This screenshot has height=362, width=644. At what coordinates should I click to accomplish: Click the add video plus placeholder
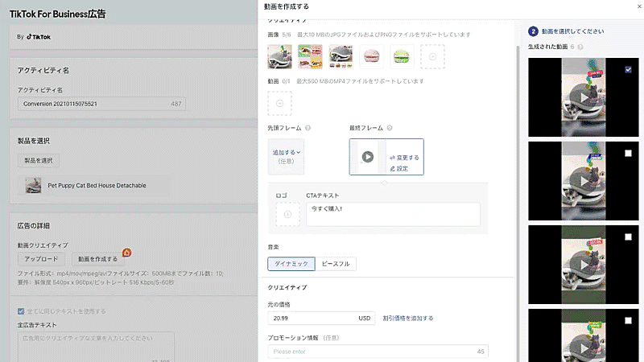(279, 103)
